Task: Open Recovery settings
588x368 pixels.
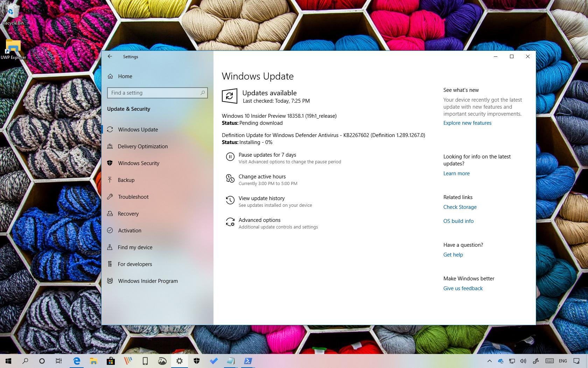Action: pos(128,213)
